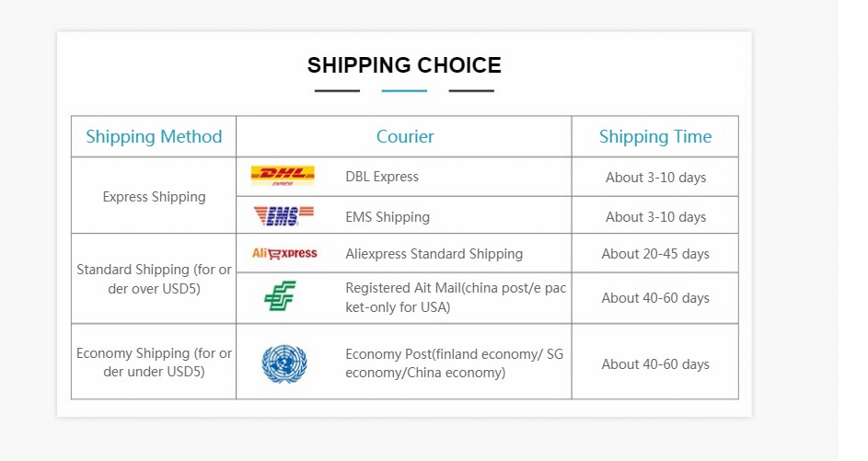Click the blue UN emblem logo
868x461 pixels.
point(284,363)
